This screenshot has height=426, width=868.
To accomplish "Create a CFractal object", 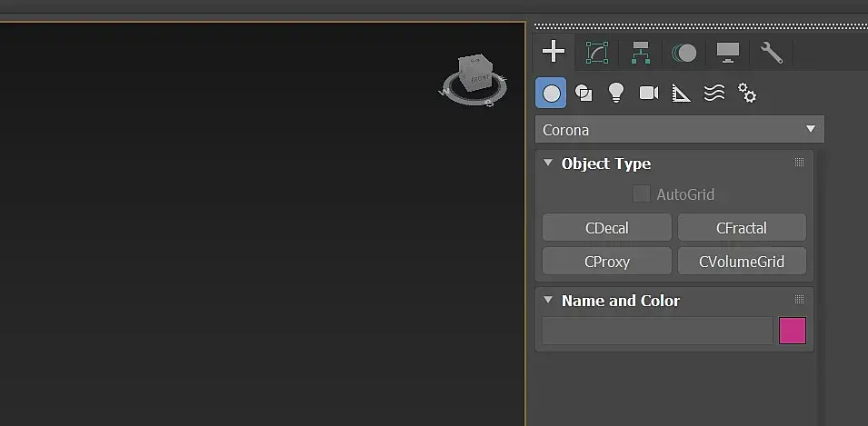I will click(742, 227).
